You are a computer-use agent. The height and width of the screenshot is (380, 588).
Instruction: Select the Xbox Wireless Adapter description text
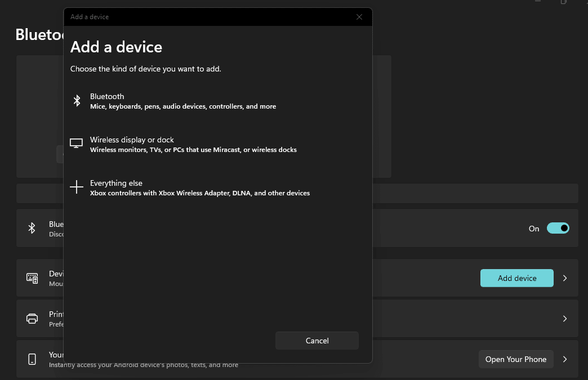[200, 193]
